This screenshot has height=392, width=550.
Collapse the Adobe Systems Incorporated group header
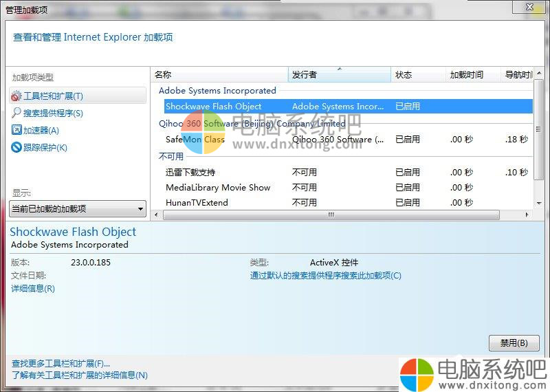pos(217,90)
